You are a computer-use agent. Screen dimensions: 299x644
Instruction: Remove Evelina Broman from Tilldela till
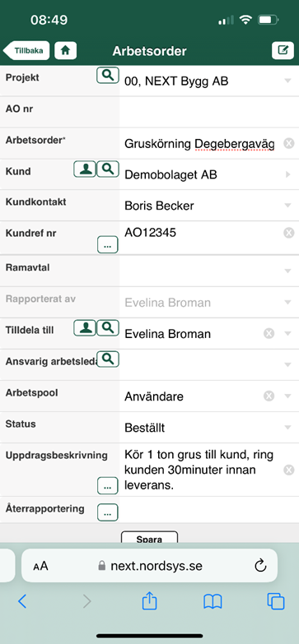[269, 333]
